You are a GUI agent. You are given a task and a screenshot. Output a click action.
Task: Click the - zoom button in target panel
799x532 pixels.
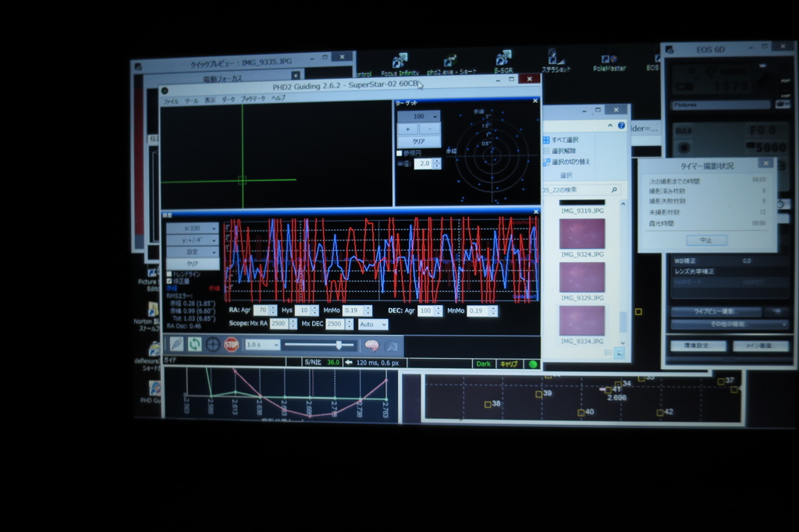430,129
